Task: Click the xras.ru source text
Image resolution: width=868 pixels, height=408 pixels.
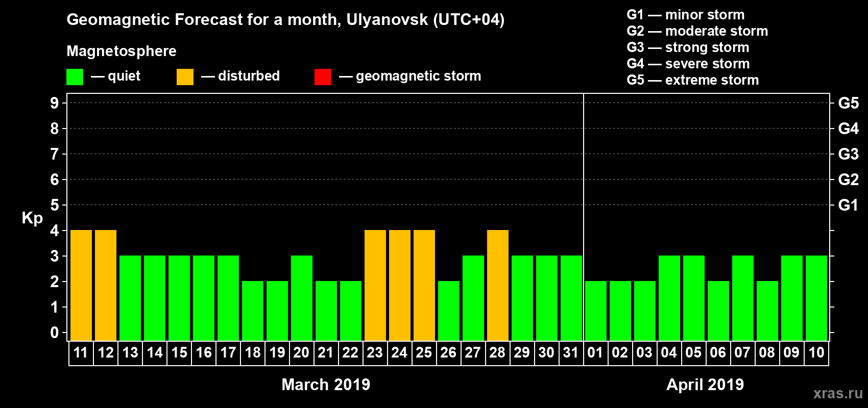Action: [838, 393]
